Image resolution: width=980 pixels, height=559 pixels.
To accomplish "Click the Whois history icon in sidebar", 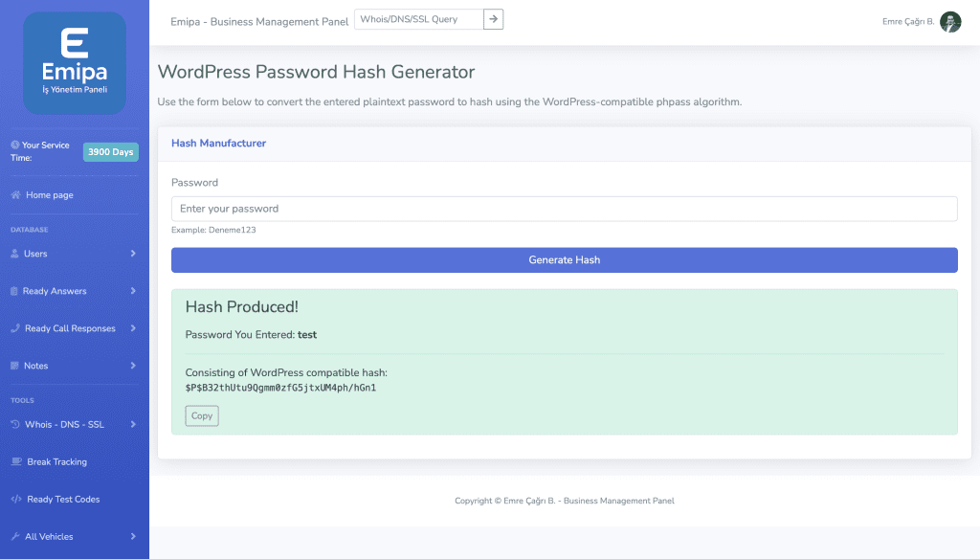I will [15, 424].
